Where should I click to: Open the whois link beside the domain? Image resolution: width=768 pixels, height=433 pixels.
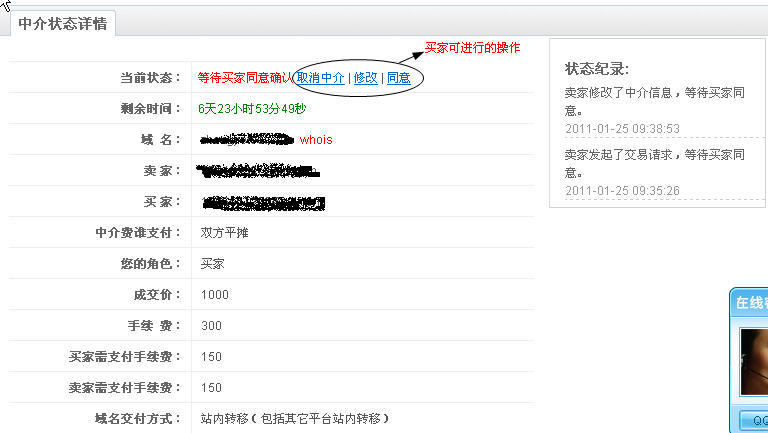click(316, 140)
